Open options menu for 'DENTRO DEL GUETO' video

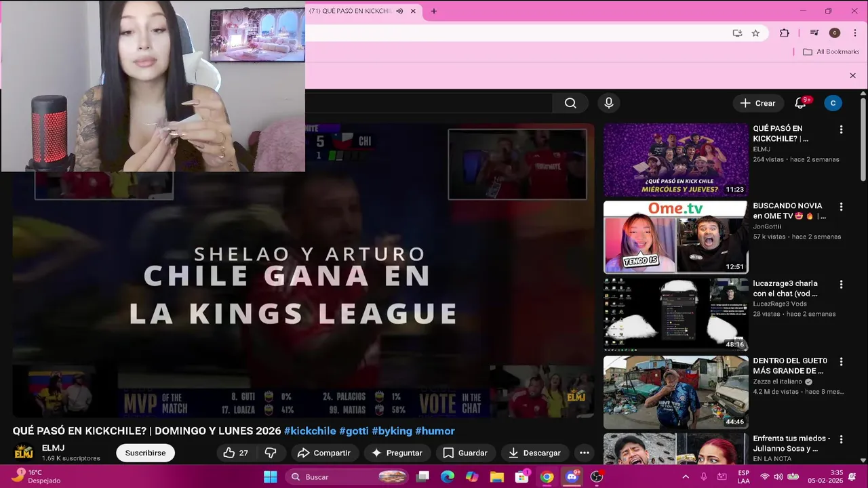tap(841, 362)
